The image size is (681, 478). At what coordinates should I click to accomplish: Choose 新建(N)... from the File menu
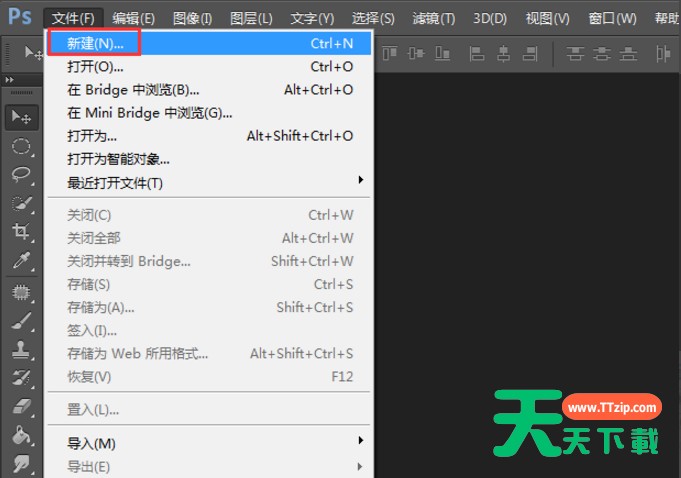click(95, 43)
